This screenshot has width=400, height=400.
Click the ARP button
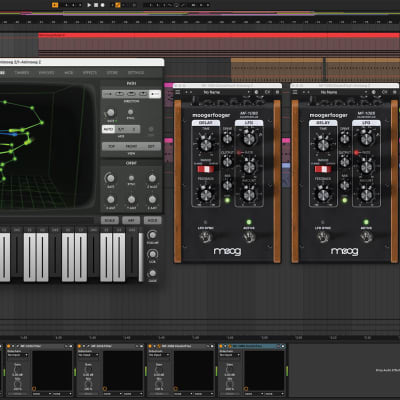click(x=131, y=220)
